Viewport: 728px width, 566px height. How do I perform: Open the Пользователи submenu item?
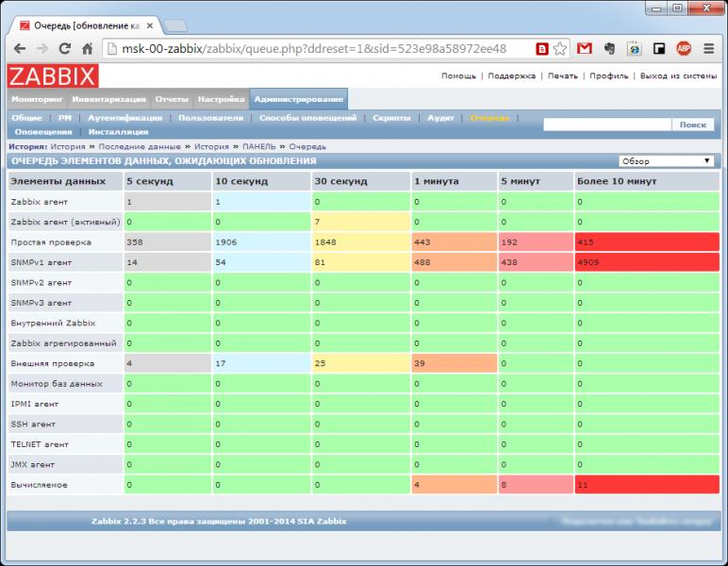(x=211, y=118)
